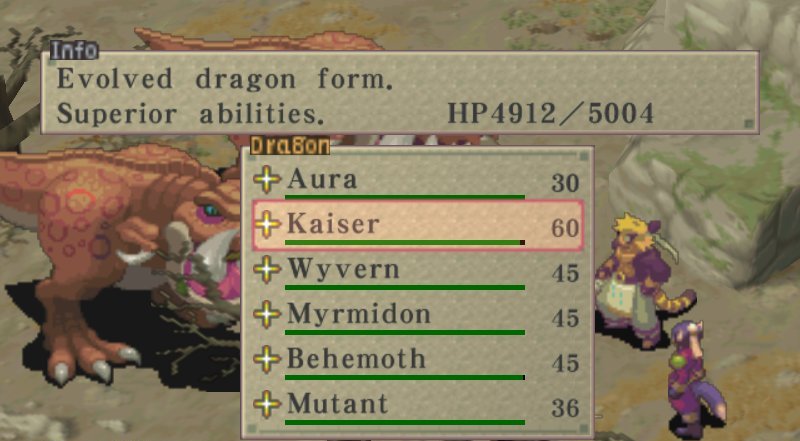Click the Info panel label
Screen dimensions: 800x441
[x=74, y=51]
